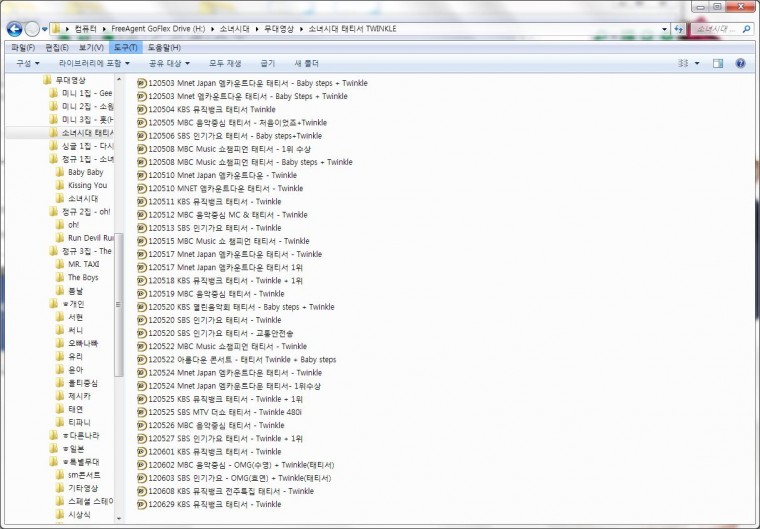
Task: Click the refresh button next to address bar
Action: (679, 29)
